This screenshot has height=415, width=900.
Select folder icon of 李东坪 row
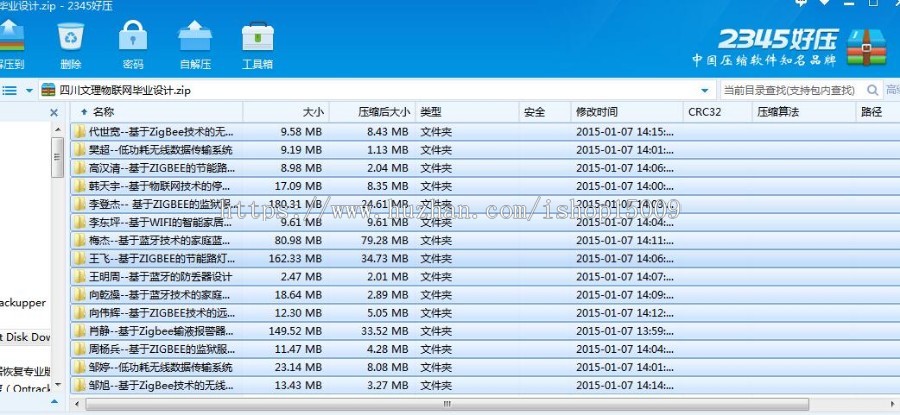pos(80,222)
